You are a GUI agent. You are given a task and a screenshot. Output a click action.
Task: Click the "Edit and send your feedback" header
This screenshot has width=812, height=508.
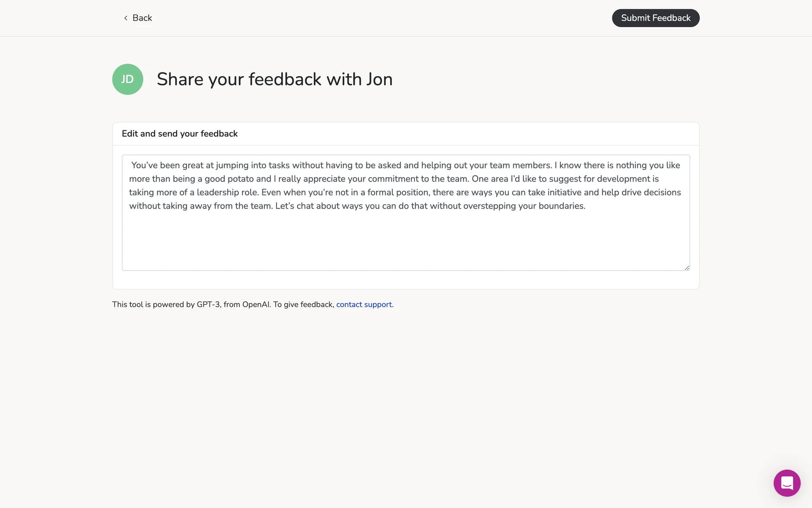tap(179, 134)
